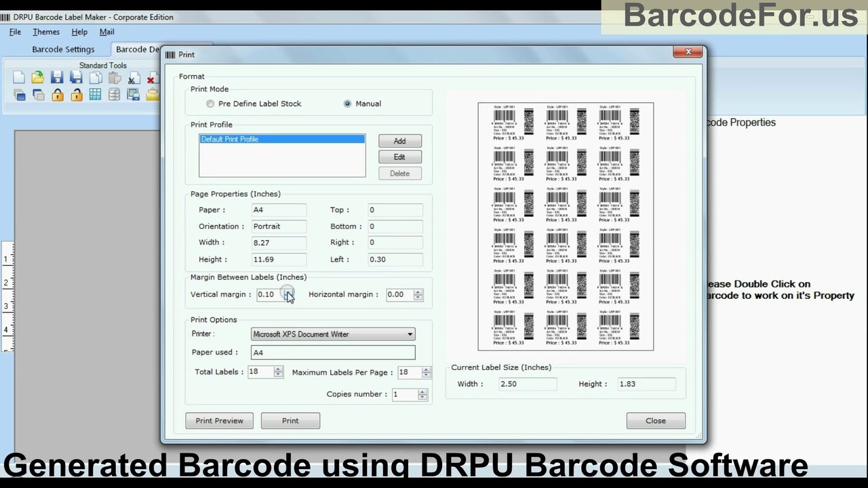Click Add print profile button
Image resolution: width=868 pixels, height=488 pixels.
click(x=400, y=141)
